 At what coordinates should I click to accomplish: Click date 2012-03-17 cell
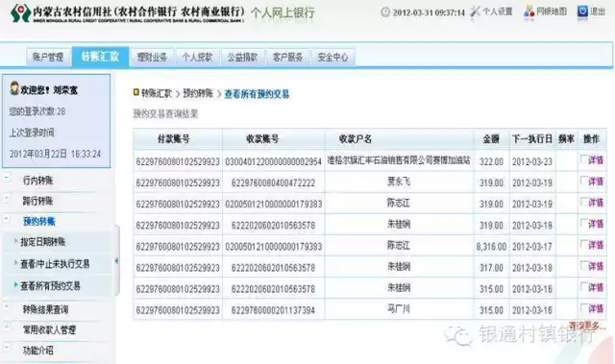(x=531, y=247)
